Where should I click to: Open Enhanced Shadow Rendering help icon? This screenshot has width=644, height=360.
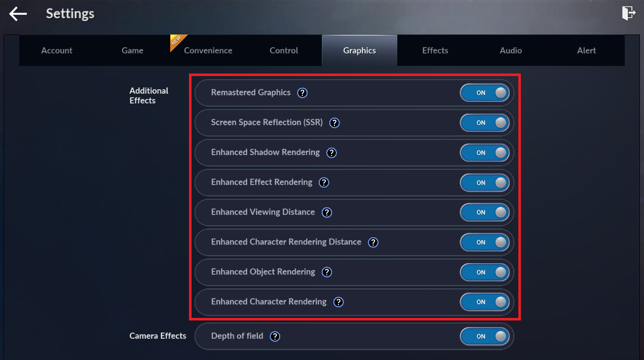point(331,153)
